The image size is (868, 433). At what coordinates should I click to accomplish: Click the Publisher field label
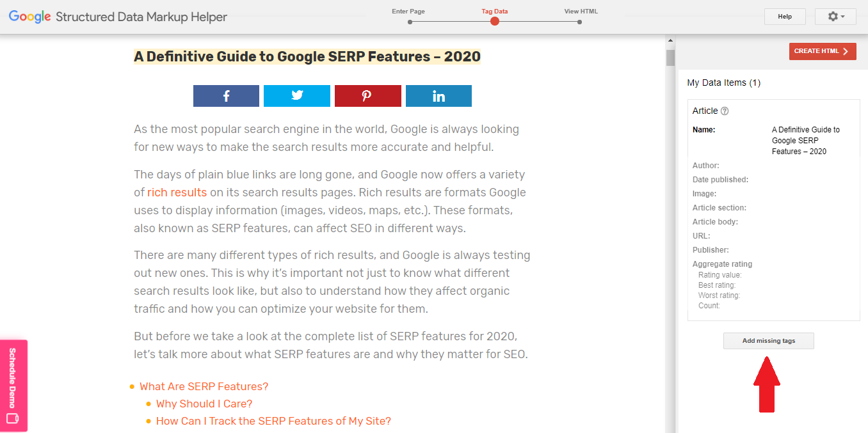coord(711,250)
